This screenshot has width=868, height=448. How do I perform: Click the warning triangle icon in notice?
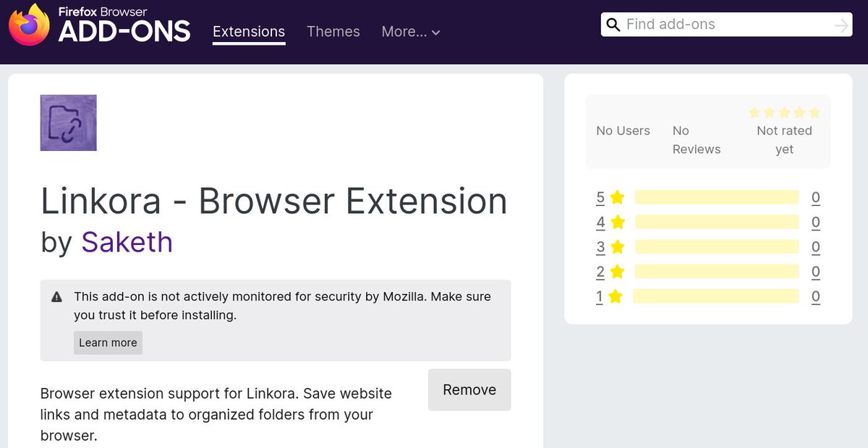click(56, 297)
